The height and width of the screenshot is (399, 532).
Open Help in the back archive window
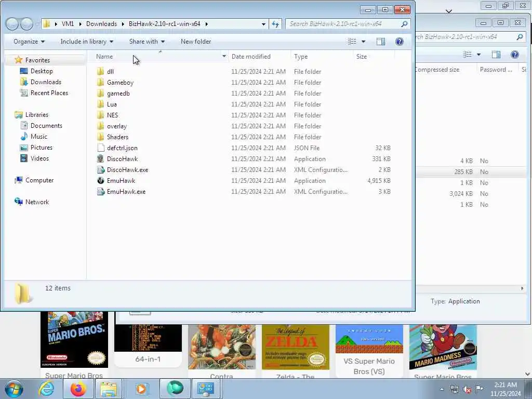(x=515, y=55)
